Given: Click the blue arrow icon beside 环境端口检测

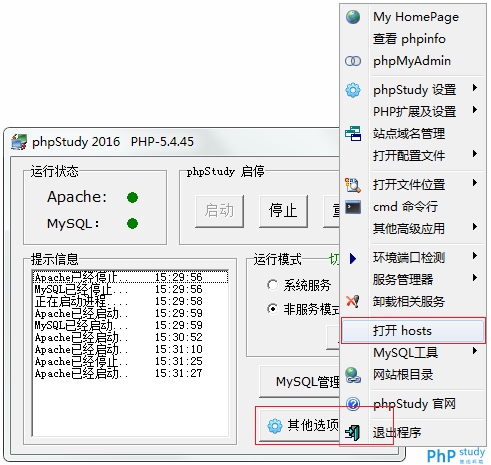Looking at the screenshot, I should coord(353,258).
